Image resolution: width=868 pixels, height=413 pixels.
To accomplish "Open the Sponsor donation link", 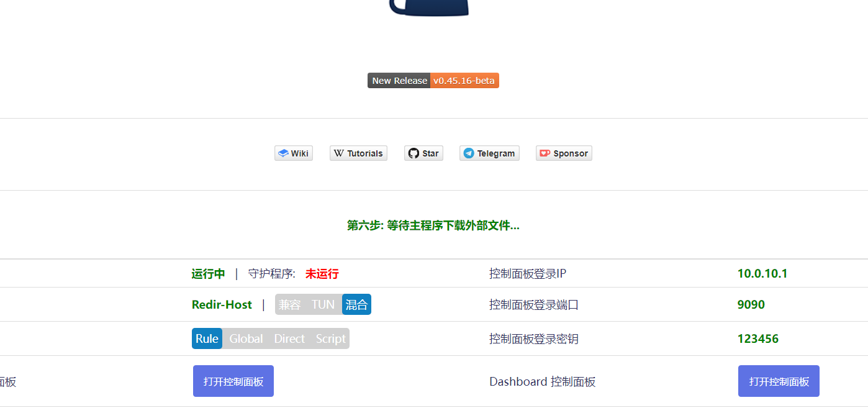I will click(x=545, y=153).
